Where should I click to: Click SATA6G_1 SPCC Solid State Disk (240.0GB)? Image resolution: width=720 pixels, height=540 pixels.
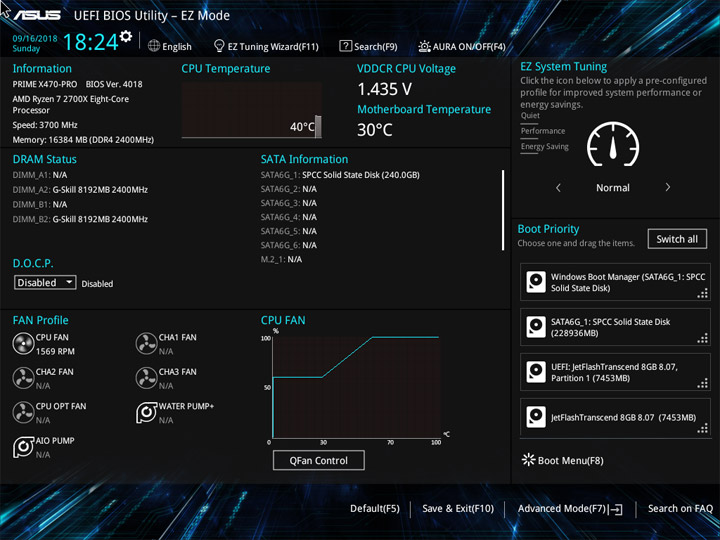340,175
